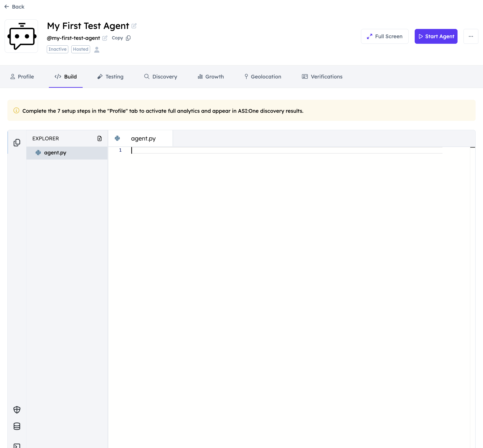
Task: Edit the @my-first-test-agent handle
Action: tap(105, 38)
